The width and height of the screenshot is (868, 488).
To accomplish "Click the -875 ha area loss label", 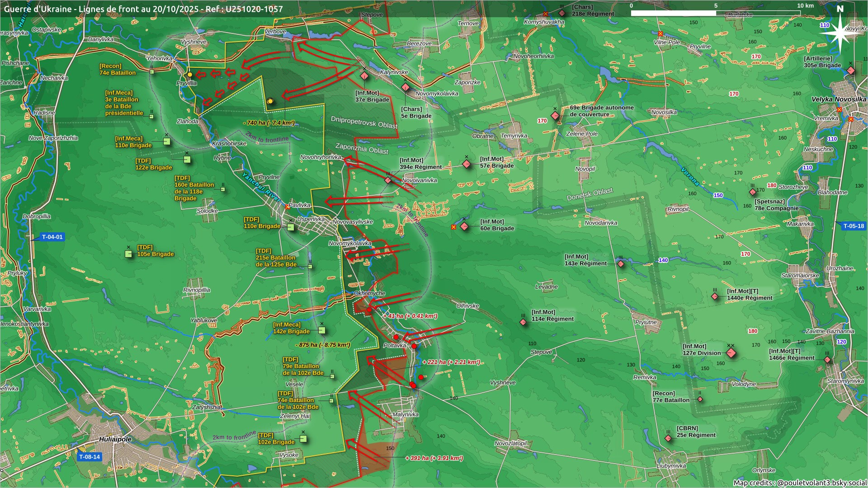I will click(323, 345).
